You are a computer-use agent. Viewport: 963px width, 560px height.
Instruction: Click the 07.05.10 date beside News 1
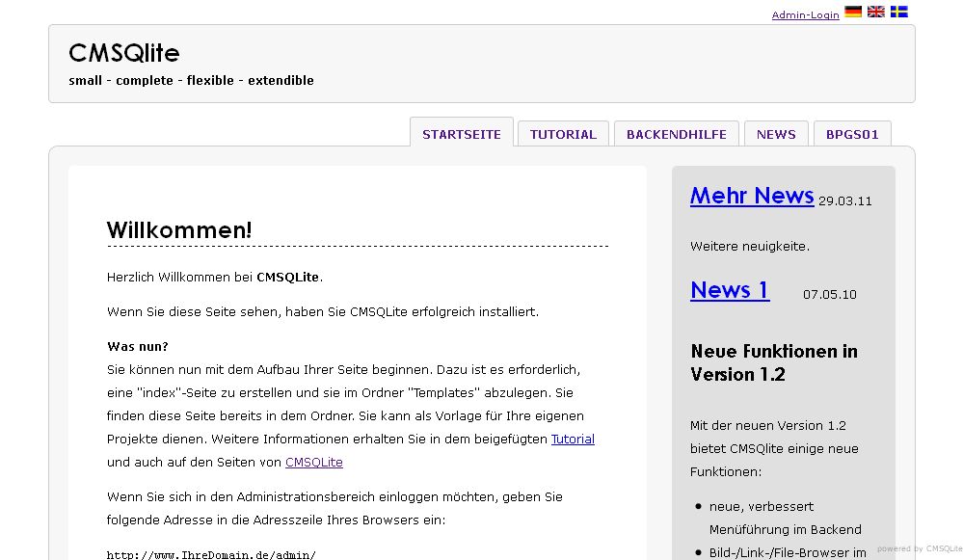(830, 295)
